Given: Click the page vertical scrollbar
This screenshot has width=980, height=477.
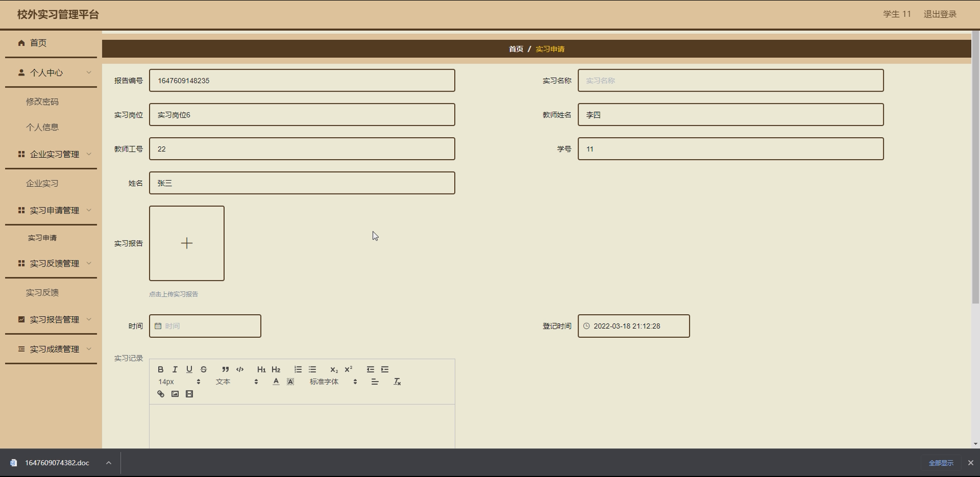Looking at the screenshot, I should click(x=975, y=166).
